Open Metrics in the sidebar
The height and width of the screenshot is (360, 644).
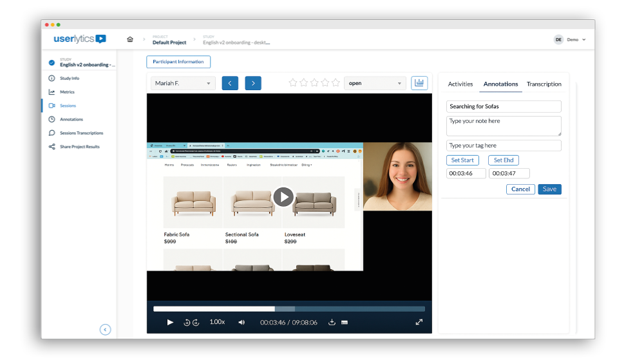tap(67, 92)
